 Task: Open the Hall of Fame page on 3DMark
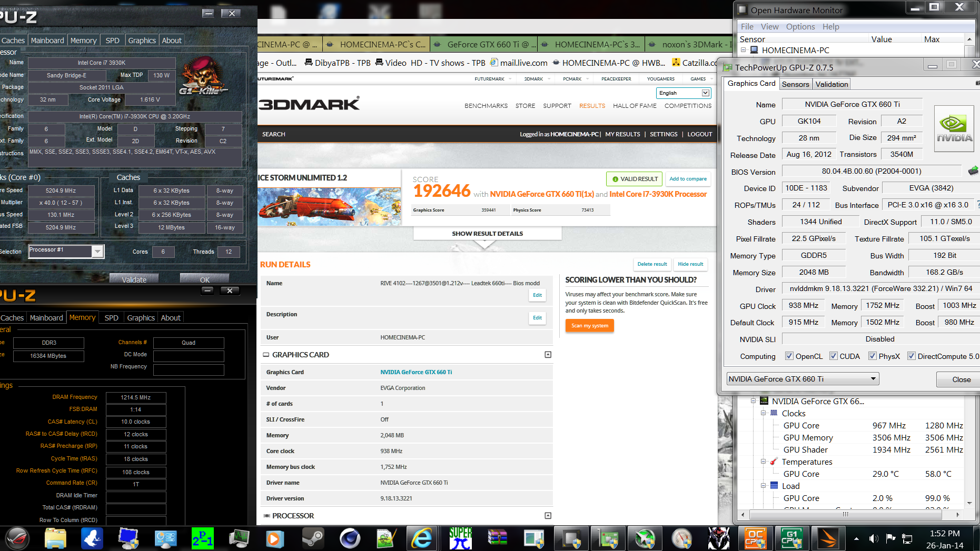tap(635, 106)
